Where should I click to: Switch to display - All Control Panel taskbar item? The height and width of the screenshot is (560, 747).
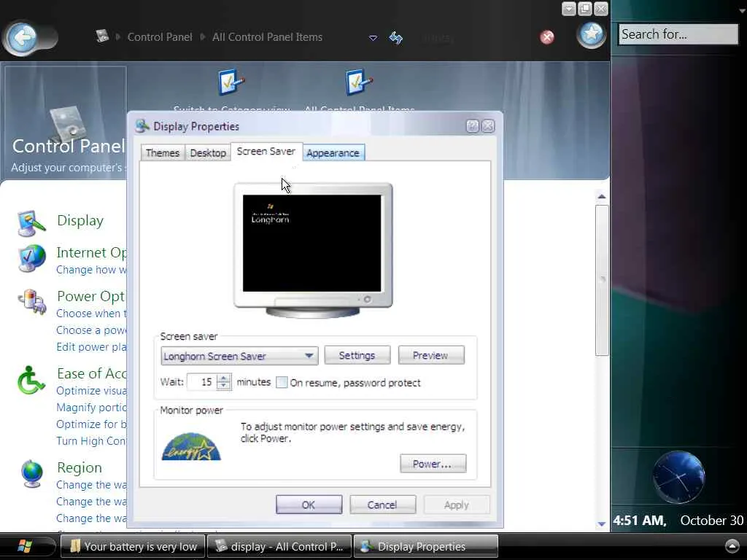pyautogui.click(x=279, y=546)
